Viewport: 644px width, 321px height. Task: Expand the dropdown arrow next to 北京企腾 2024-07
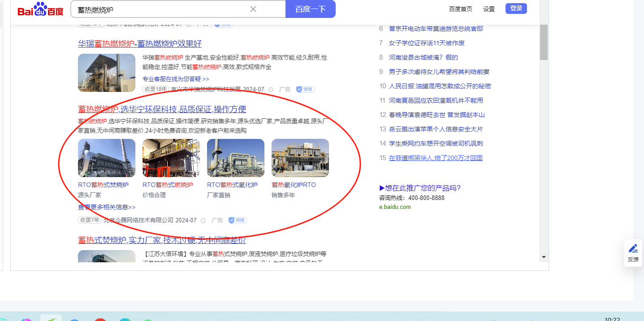click(203, 221)
